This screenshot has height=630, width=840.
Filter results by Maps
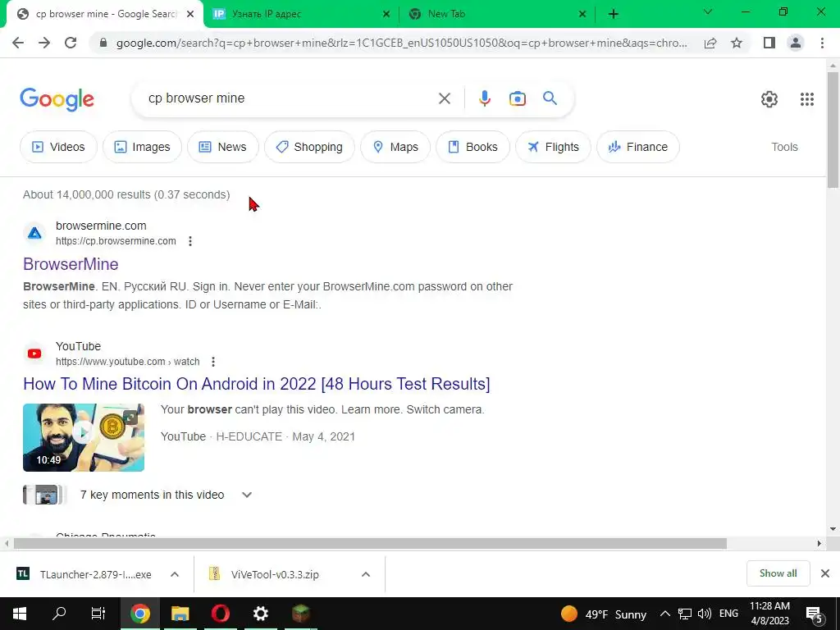tap(395, 147)
